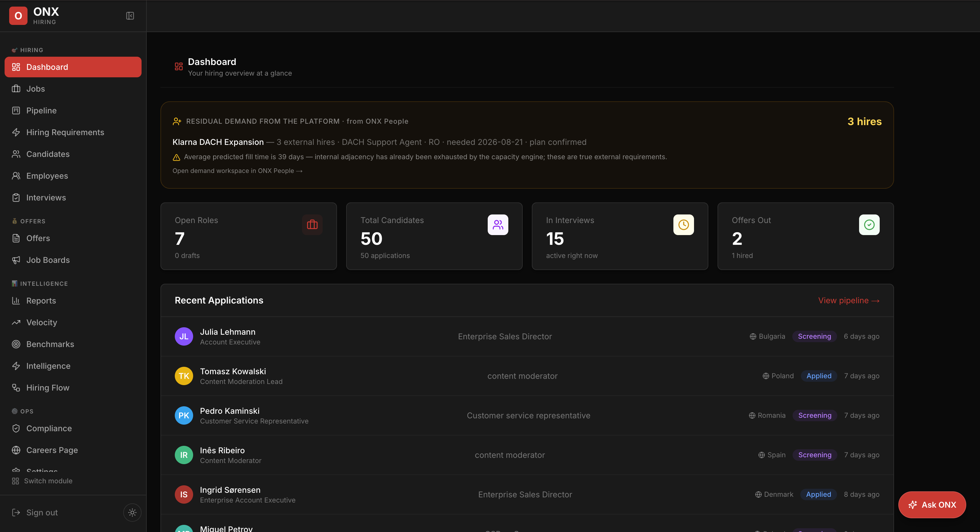Viewport: 980px width, 532px height.
Task: Click the Offers Out checkmark icon
Action: tap(869, 225)
